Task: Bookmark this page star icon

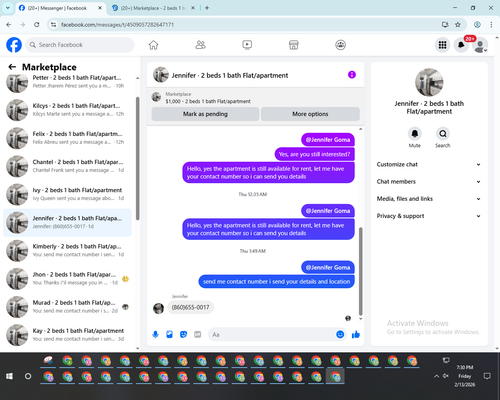Action: [458, 25]
